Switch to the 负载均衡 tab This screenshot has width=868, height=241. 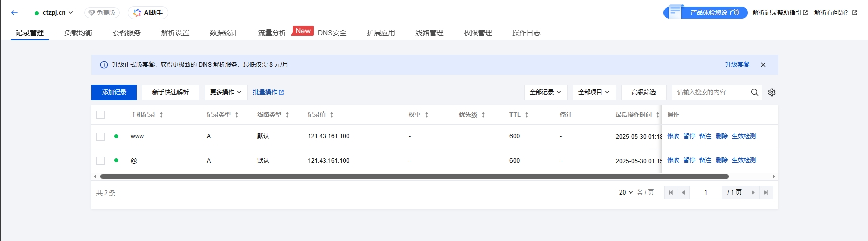click(78, 33)
